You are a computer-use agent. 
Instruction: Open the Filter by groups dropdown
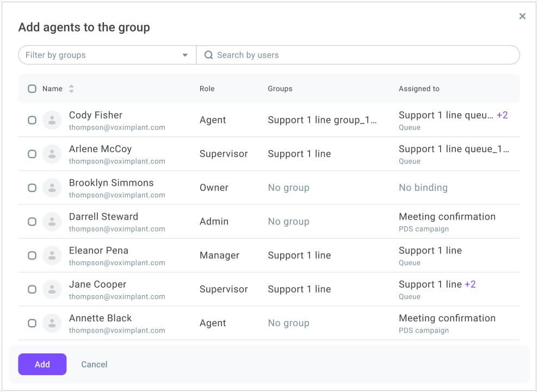point(107,55)
